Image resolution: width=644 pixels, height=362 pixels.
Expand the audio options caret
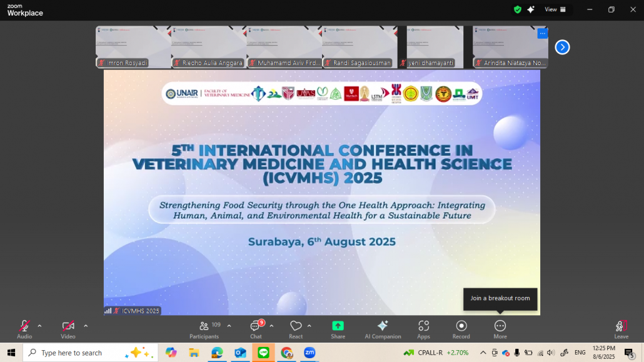39,326
